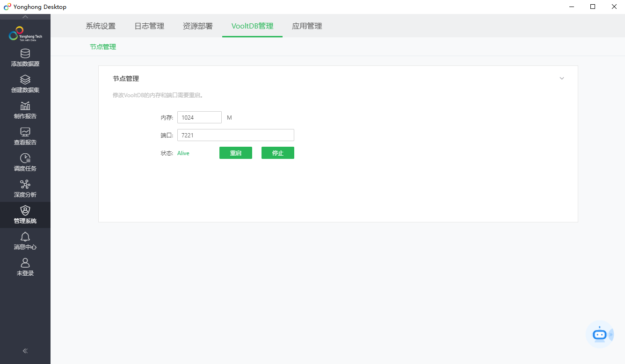Open the Create Dataset (创建数据集) icon
This screenshot has height=364, width=625.
[x=25, y=80]
